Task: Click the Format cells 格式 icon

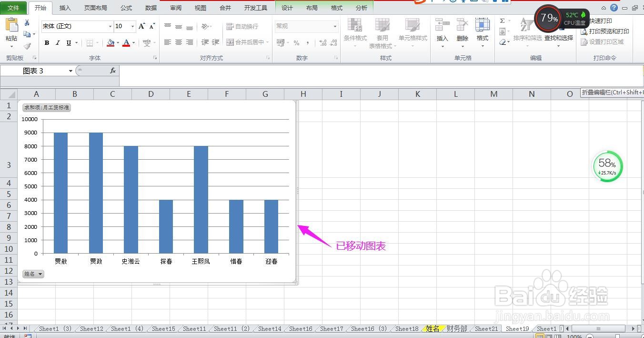Action: (x=483, y=25)
